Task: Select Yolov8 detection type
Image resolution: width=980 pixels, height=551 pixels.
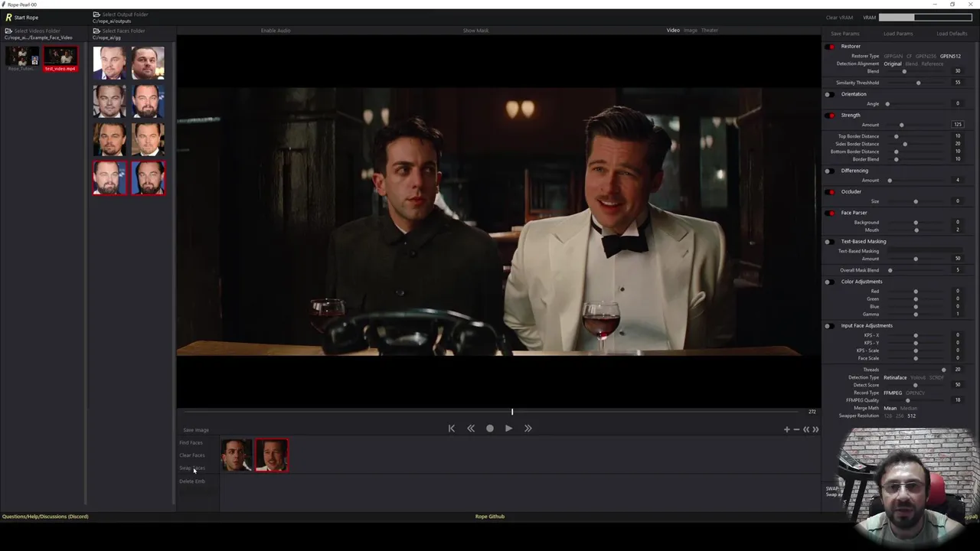Action: point(918,377)
